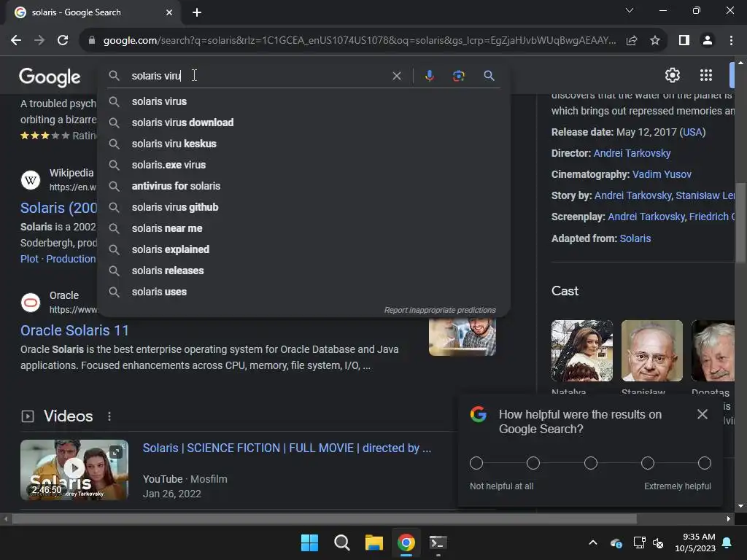
Task: Click the voice search microphone icon
Action: tap(429, 76)
